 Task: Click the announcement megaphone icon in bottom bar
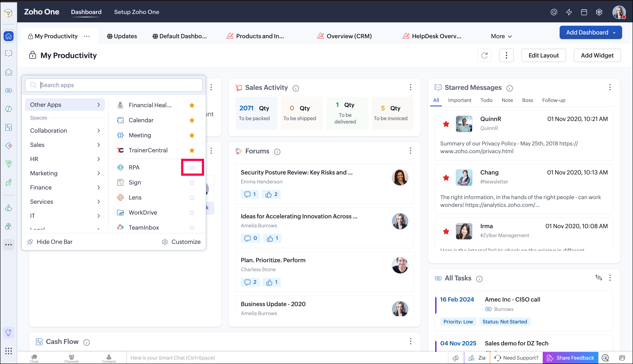(x=456, y=358)
